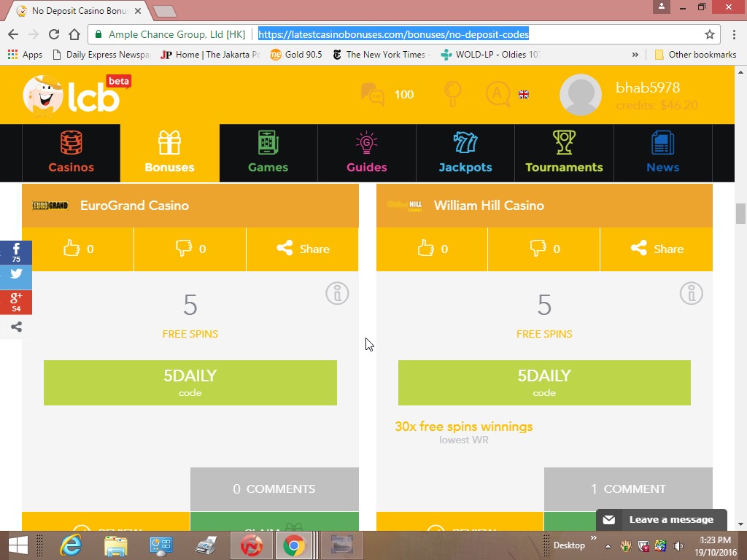Open the volume control in the system tray
This screenshot has height=560, width=747.
pos(678,545)
